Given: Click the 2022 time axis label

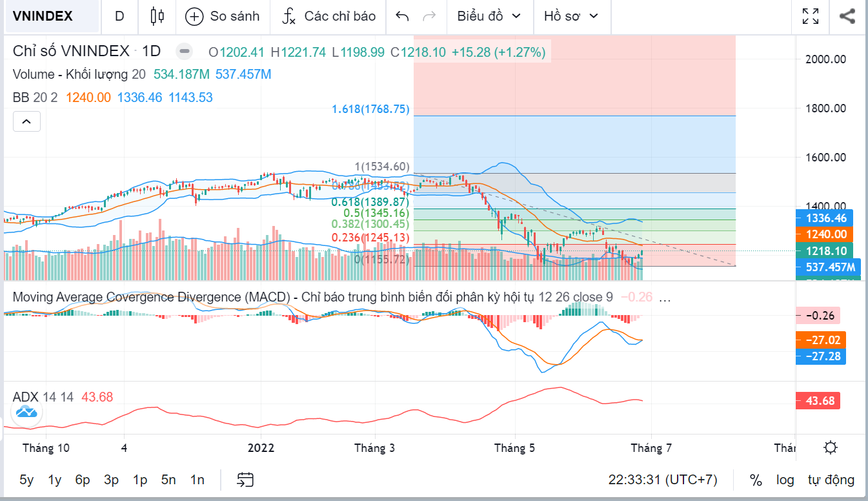Looking at the screenshot, I should [x=261, y=448].
